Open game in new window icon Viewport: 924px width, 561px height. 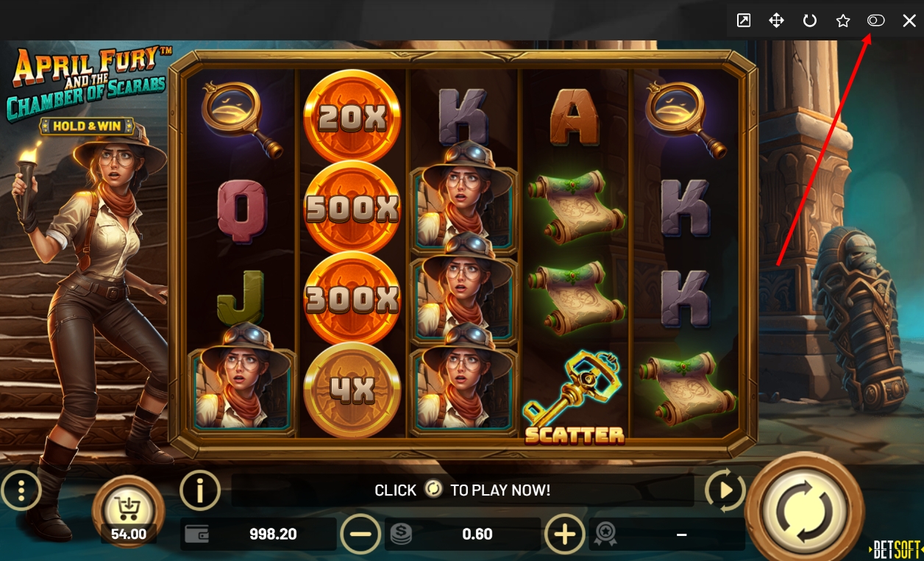744,21
